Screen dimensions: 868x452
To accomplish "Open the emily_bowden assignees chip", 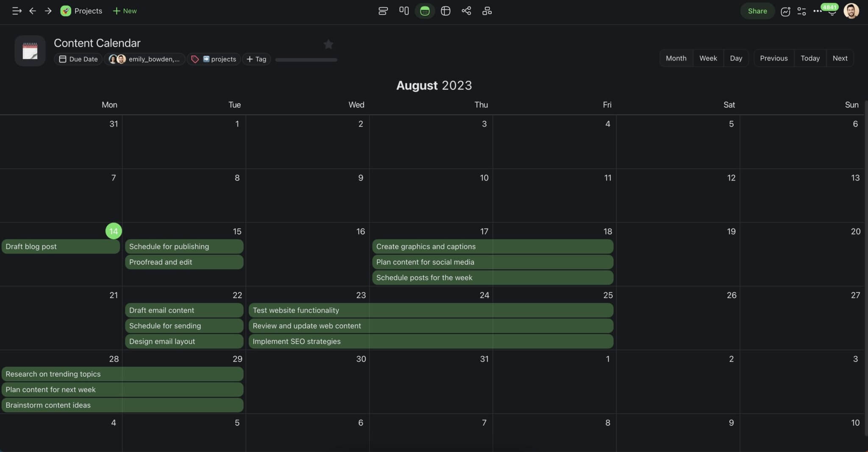I will pos(145,59).
